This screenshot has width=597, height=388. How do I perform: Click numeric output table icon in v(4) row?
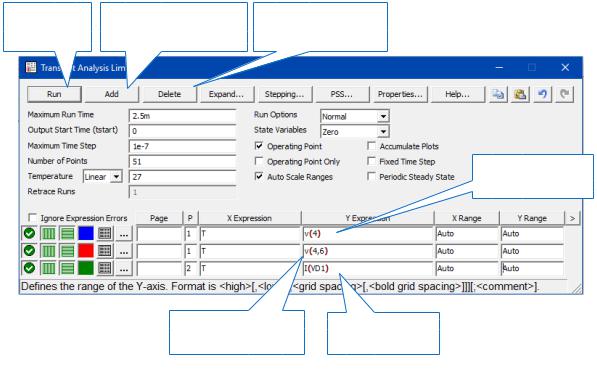click(x=105, y=233)
